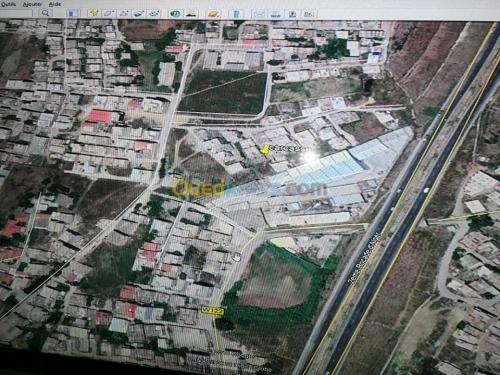500x375 pixels.
Task: Select the Add Image Overlay tool
Action: [x=139, y=14]
